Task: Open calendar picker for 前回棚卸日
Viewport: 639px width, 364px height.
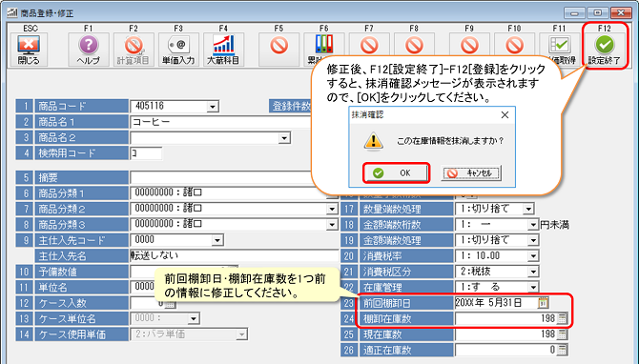Action: (543, 302)
